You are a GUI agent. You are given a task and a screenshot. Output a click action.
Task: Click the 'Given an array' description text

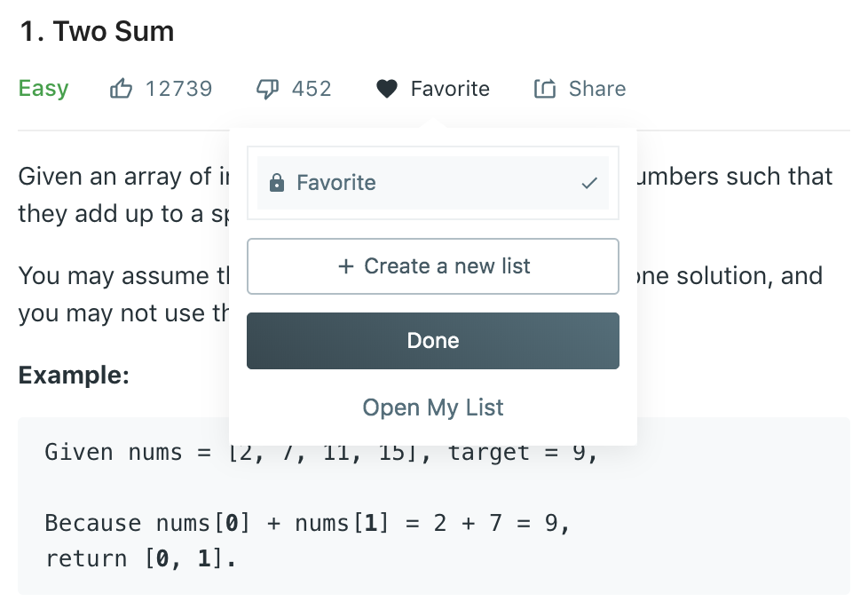(115, 176)
